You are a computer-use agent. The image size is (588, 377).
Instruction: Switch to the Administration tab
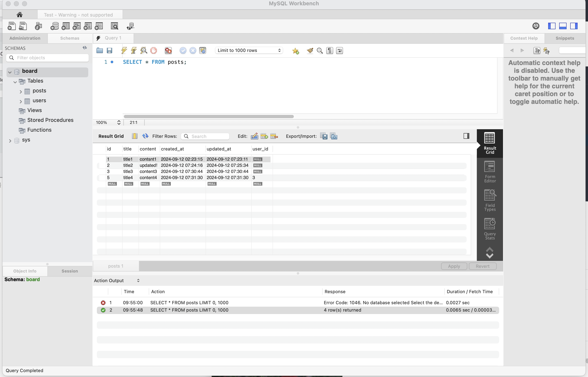[x=25, y=38]
